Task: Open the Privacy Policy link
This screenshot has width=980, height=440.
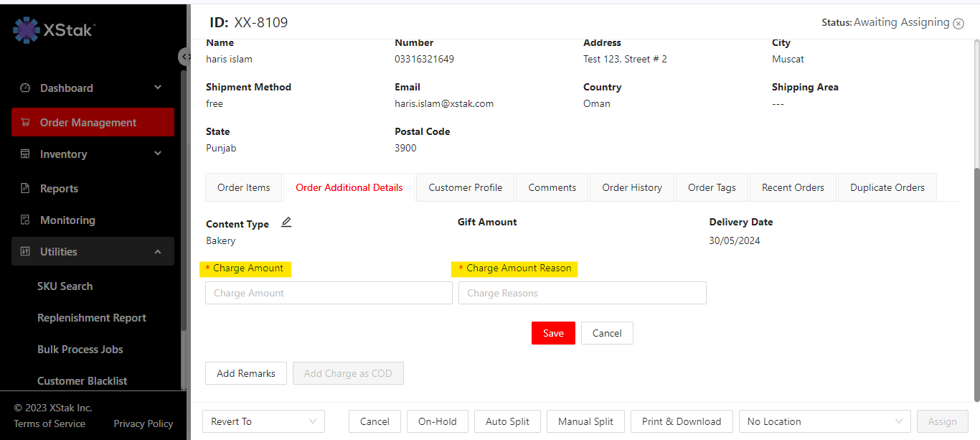Action: [x=143, y=423]
